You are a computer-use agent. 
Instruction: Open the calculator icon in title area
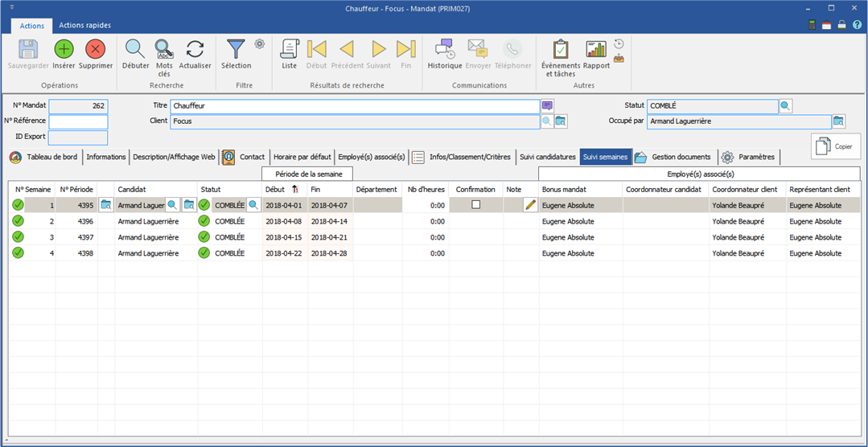(x=812, y=25)
